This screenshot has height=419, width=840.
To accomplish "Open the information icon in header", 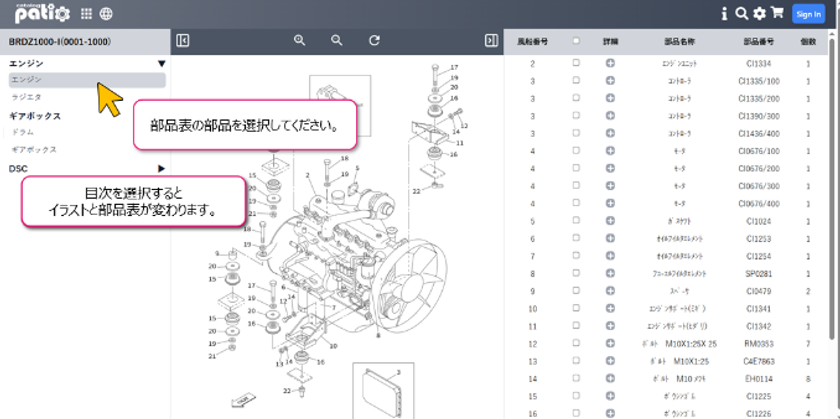I will click(724, 14).
